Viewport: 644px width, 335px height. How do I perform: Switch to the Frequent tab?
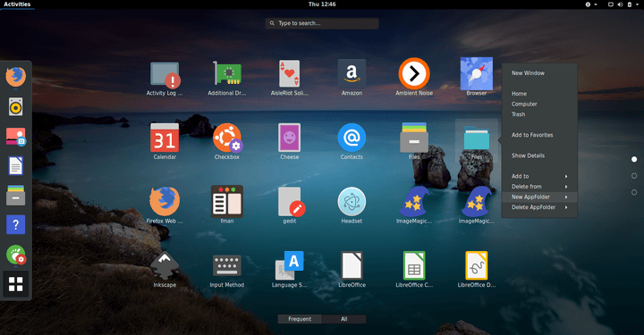coord(300,319)
